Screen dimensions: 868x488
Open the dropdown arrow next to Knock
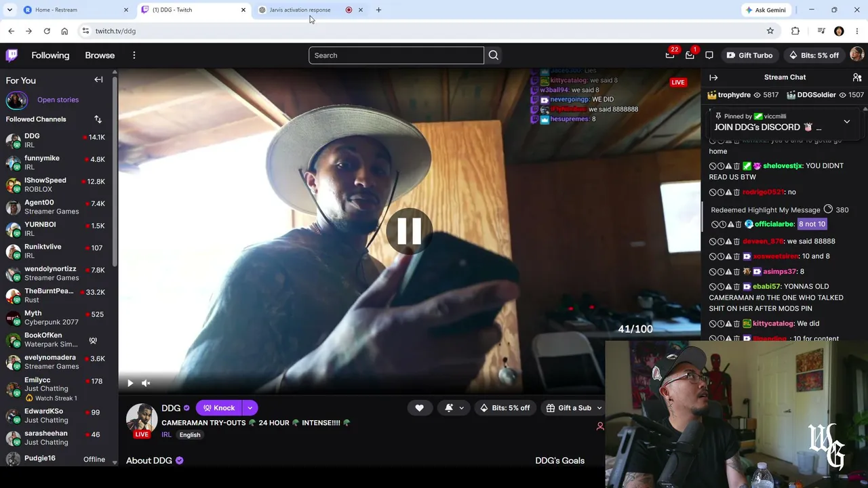pos(250,408)
